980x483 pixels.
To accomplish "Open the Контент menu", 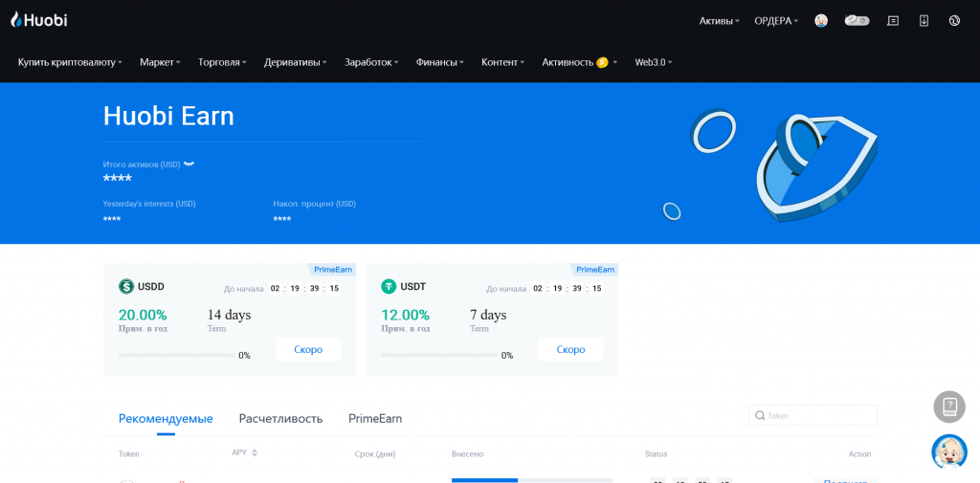I will 502,62.
